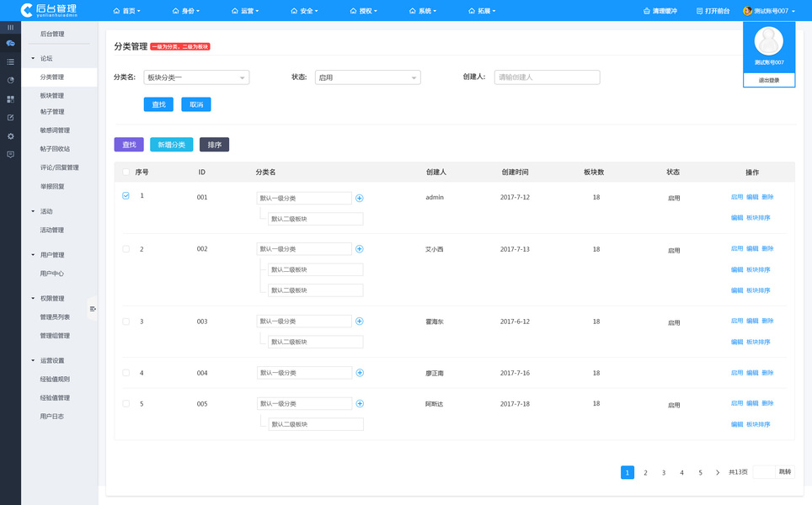Uncheck the checkbox for row 1
The height and width of the screenshot is (505, 812).
126,195
